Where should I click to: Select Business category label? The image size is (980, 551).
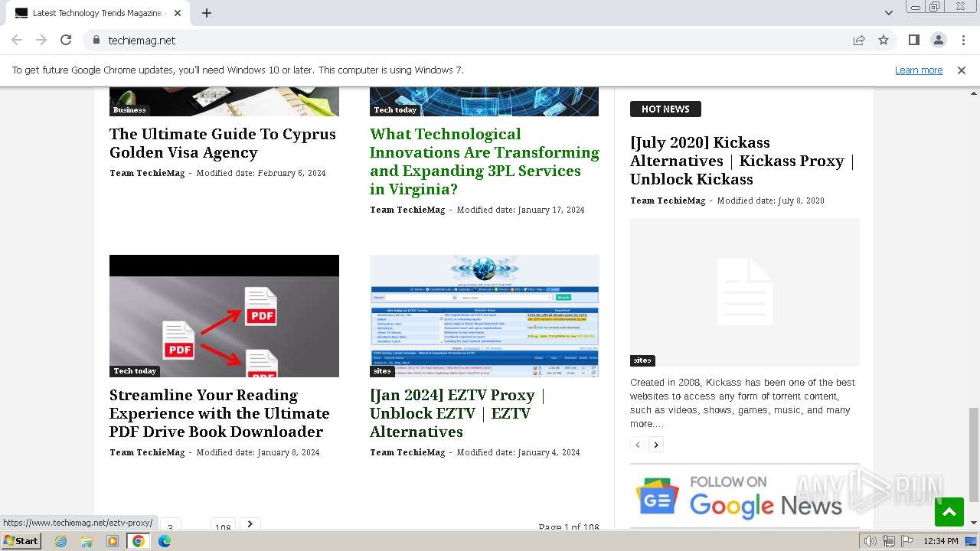click(129, 110)
